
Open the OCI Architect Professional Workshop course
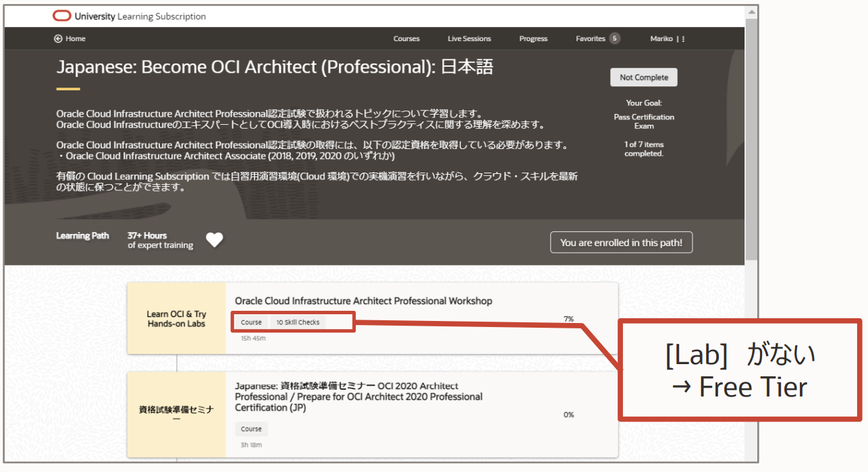(363, 301)
